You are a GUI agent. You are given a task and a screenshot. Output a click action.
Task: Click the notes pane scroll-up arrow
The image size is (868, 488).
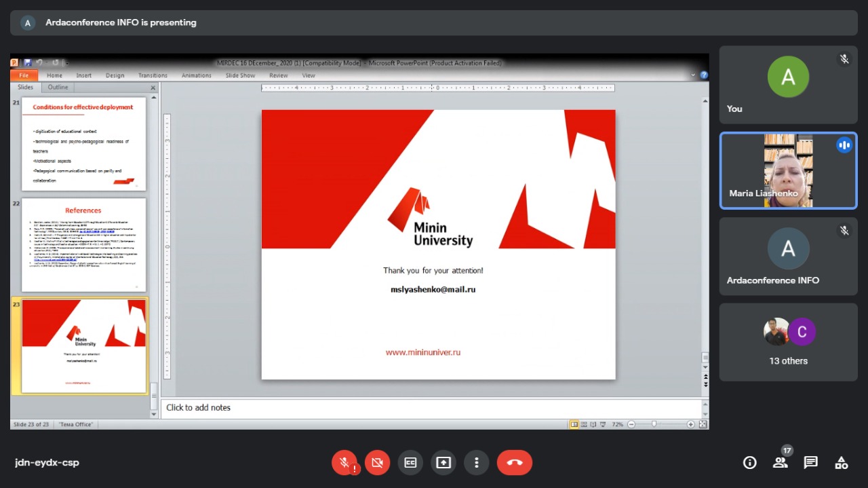705,404
